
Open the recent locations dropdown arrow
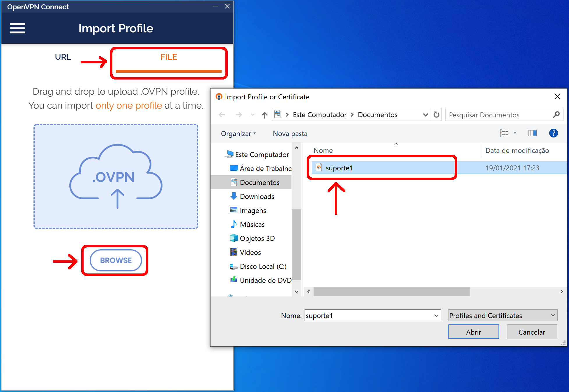point(253,115)
